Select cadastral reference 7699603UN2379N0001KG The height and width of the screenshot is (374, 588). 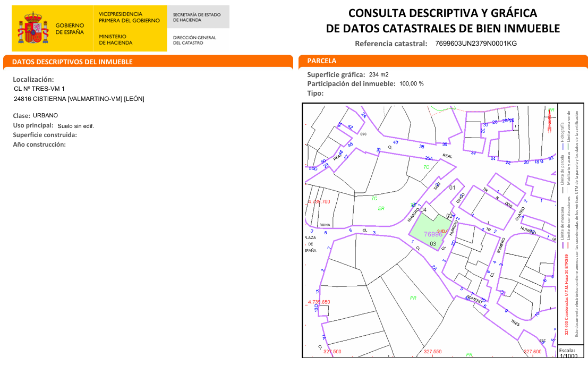pyautogui.click(x=476, y=44)
